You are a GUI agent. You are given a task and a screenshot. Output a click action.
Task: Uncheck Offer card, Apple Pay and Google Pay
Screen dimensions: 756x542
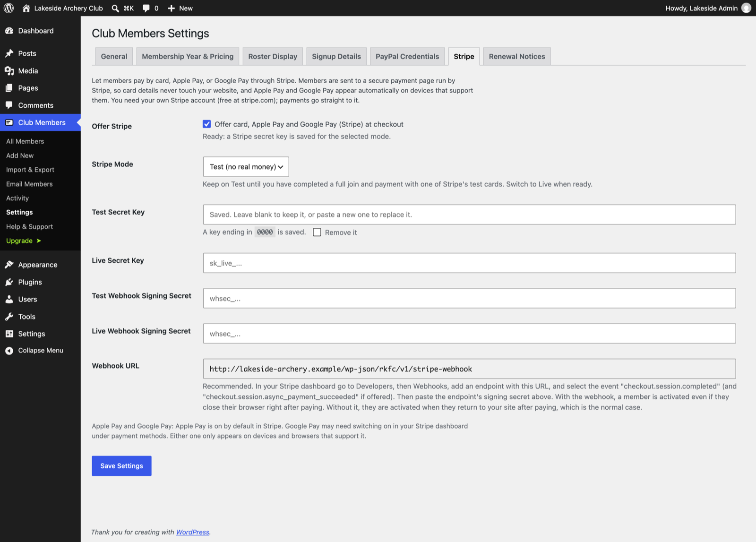coord(206,124)
